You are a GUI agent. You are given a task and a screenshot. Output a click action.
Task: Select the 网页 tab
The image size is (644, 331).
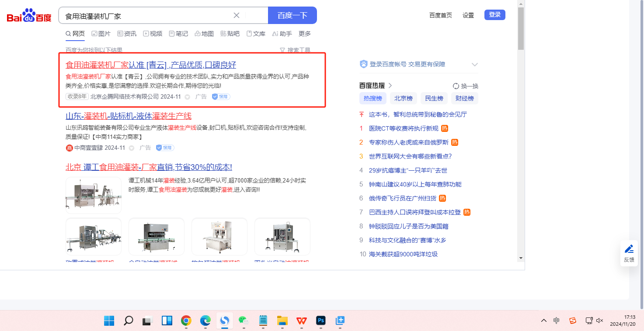[75, 34]
